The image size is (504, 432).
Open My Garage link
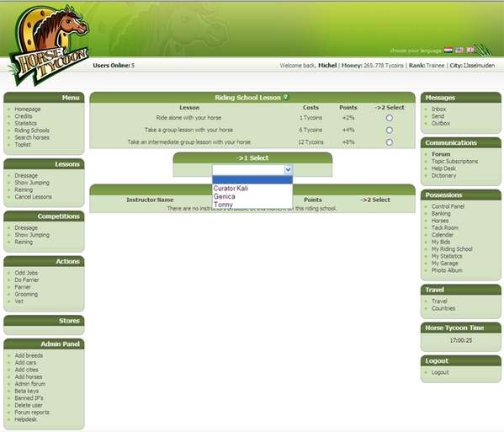click(x=444, y=263)
